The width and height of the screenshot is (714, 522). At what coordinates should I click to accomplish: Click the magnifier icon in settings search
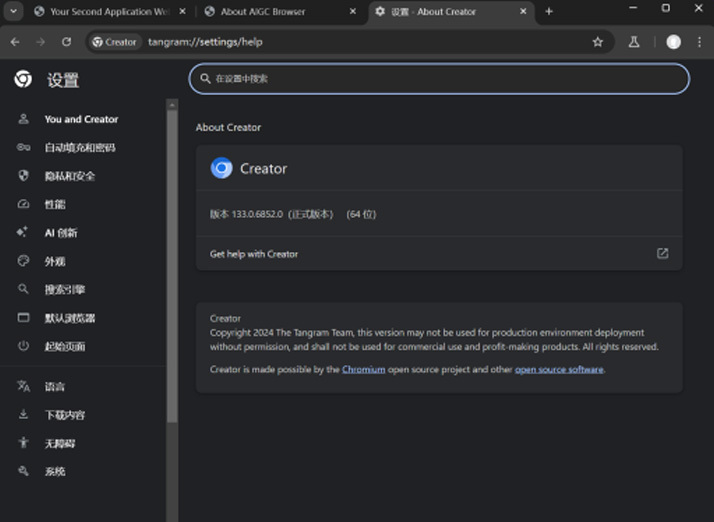205,79
